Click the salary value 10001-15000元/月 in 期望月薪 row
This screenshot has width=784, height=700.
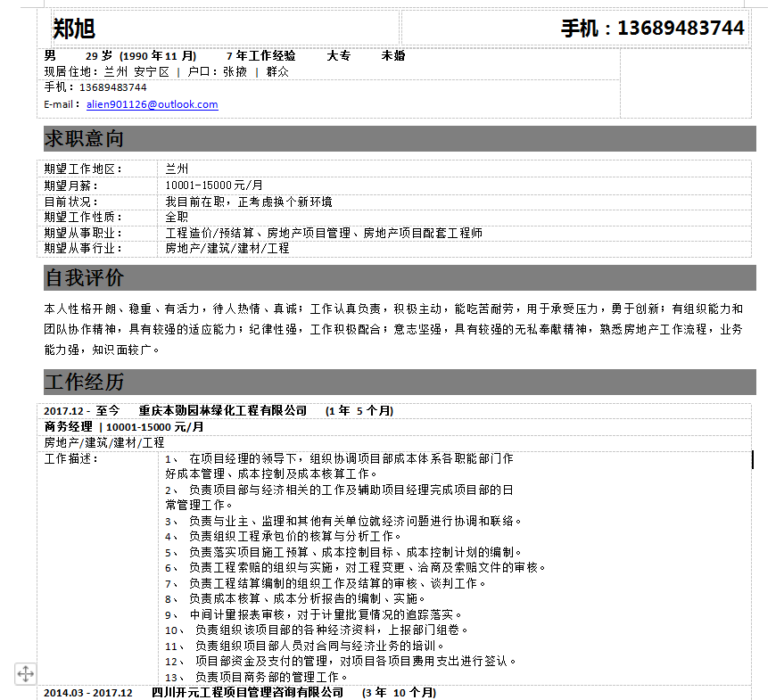214,185
